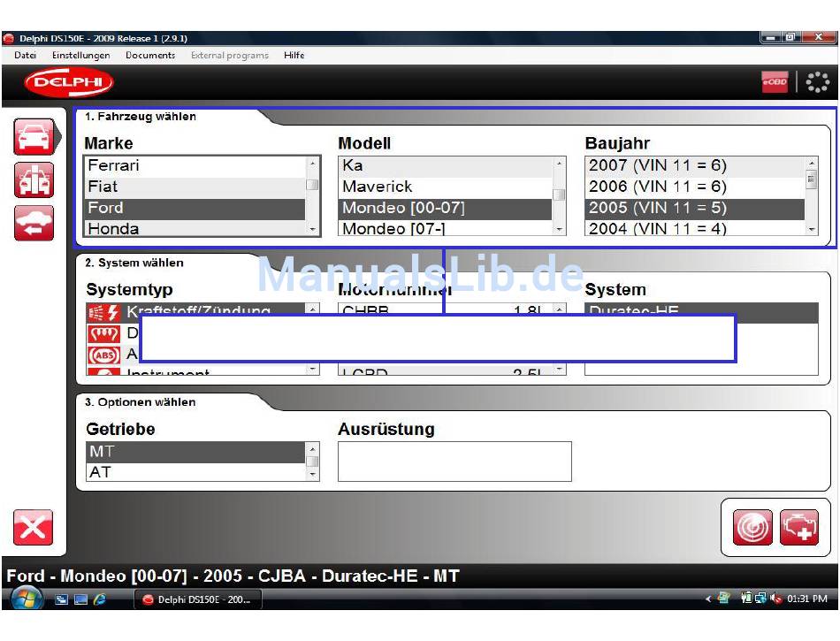The image size is (840, 641).
Task: Click the dotted circle settings icon
Action: click(818, 82)
